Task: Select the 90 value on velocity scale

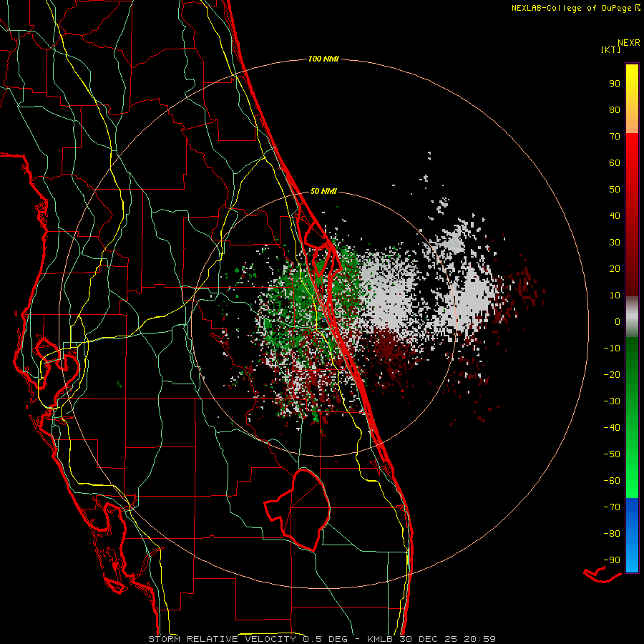Action: tap(615, 84)
